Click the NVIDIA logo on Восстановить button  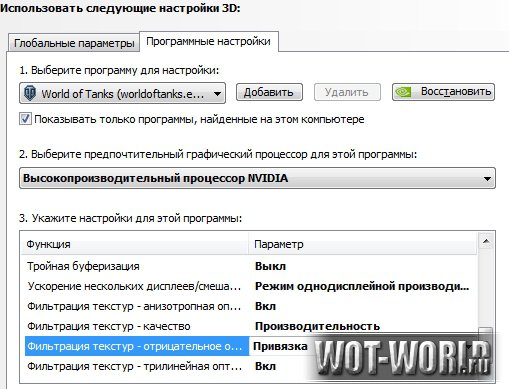coord(403,92)
